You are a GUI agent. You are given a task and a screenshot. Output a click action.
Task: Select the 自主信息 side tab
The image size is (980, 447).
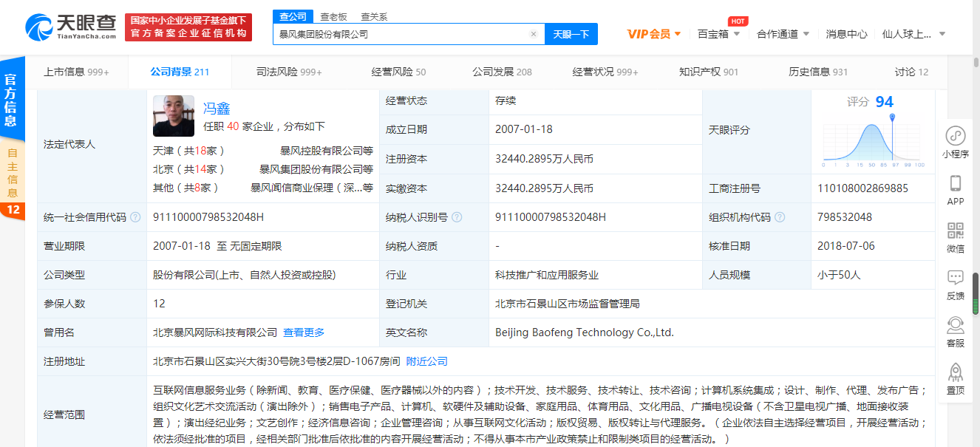12,172
